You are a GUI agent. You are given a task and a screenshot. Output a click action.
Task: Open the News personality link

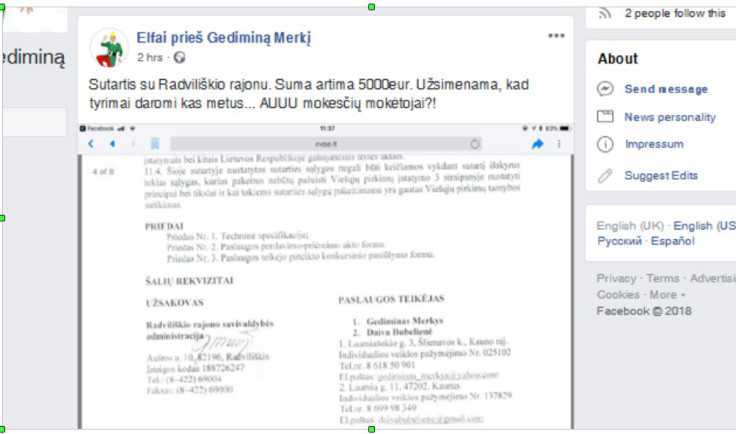[670, 117]
